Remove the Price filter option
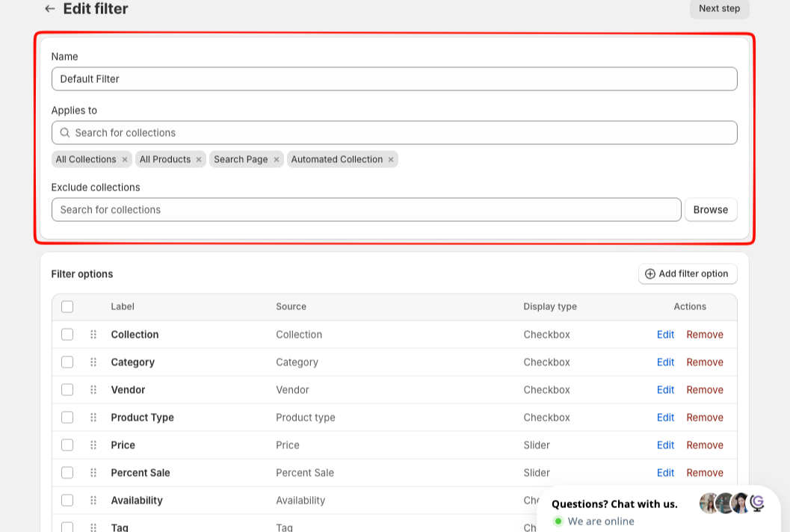790x532 pixels. 704,445
